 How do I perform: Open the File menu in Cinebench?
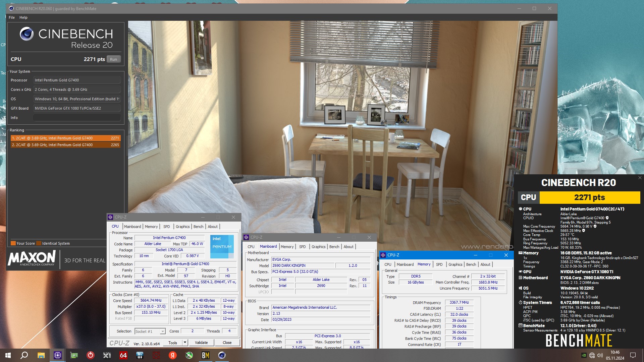(x=12, y=17)
